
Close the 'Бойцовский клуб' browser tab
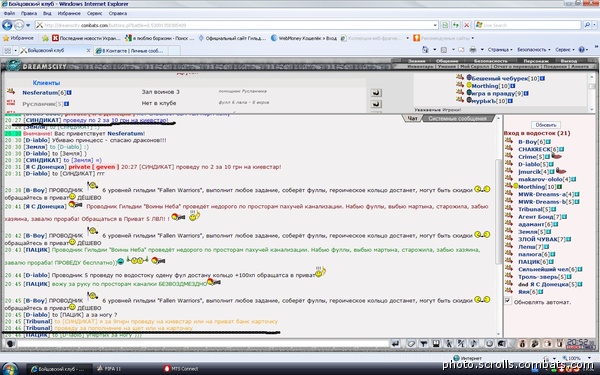coord(88,50)
